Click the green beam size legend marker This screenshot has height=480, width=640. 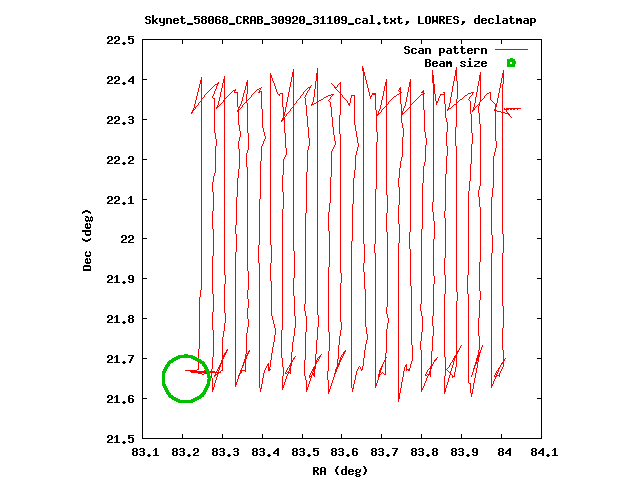tap(511, 63)
